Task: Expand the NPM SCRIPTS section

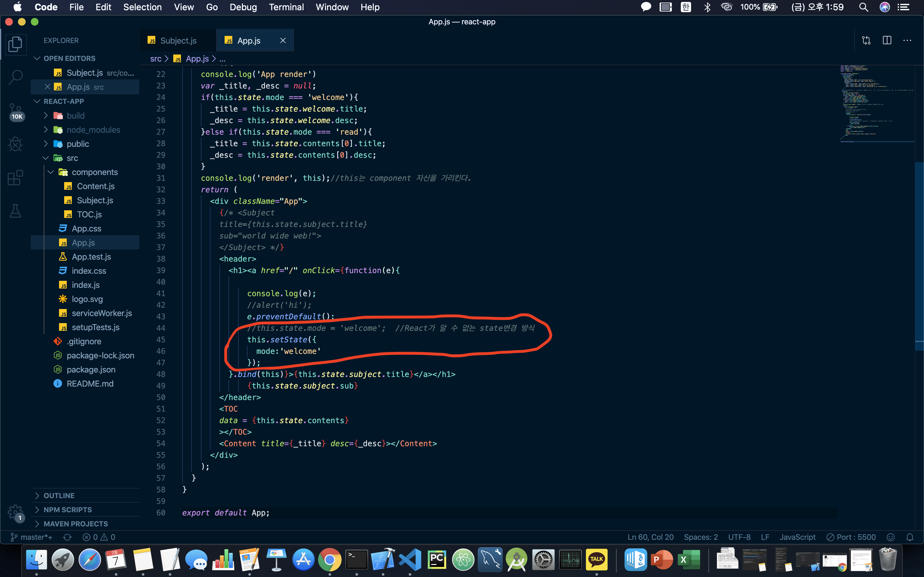Action: 68,509
